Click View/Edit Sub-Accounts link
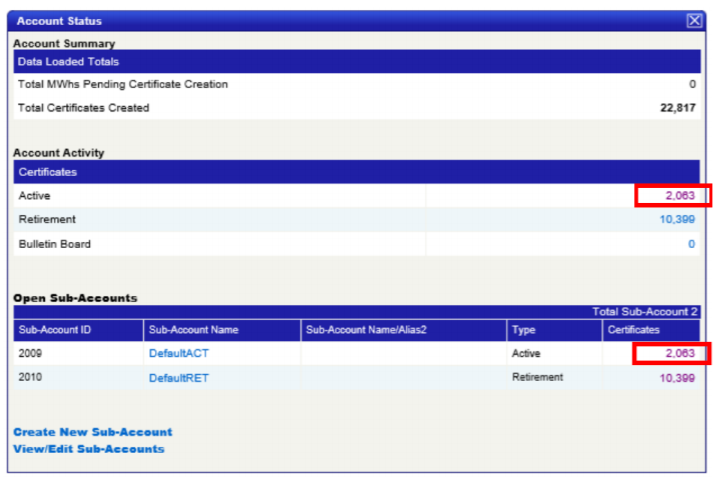Viewport: 718px width, 482px height. (x=89, y=449)
